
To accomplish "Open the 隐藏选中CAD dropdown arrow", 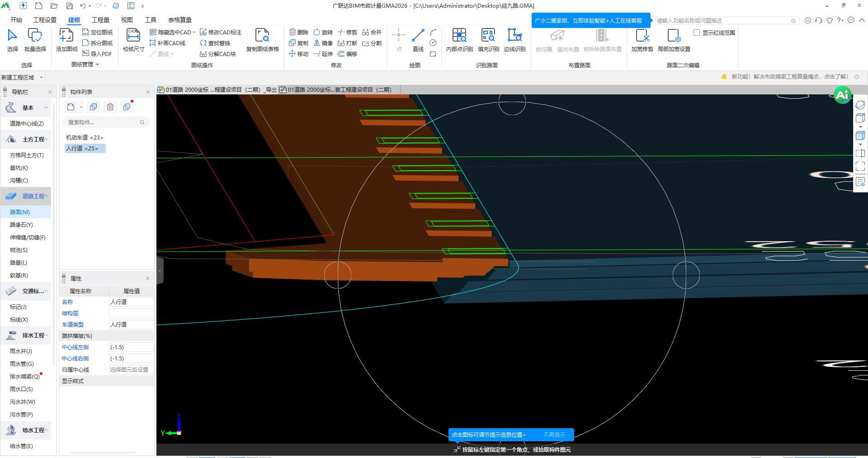I will coord(194,33).
